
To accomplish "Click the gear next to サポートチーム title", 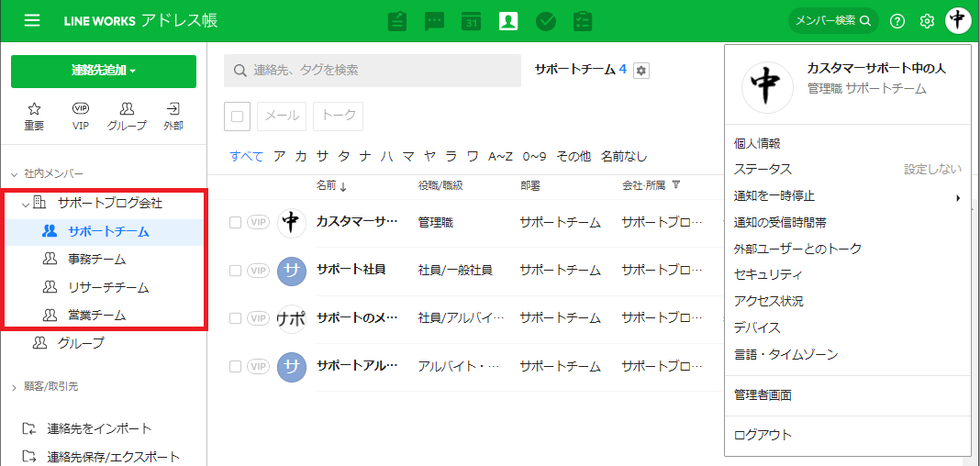I will click(641, 71).
